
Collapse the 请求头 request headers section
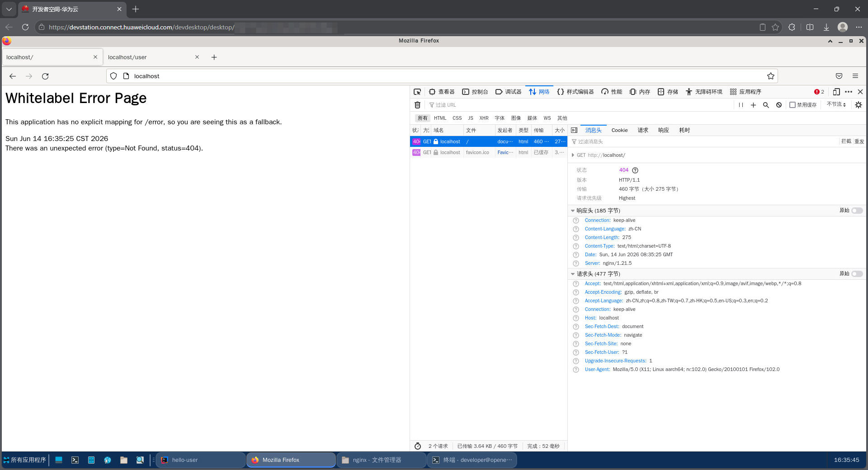572,274
